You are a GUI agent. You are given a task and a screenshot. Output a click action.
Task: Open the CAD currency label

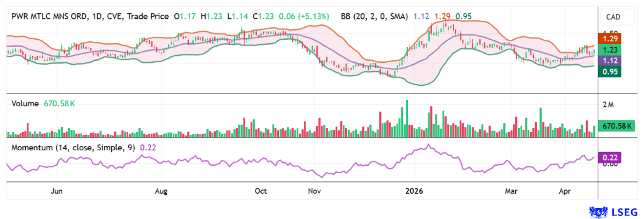click(613, 17)
